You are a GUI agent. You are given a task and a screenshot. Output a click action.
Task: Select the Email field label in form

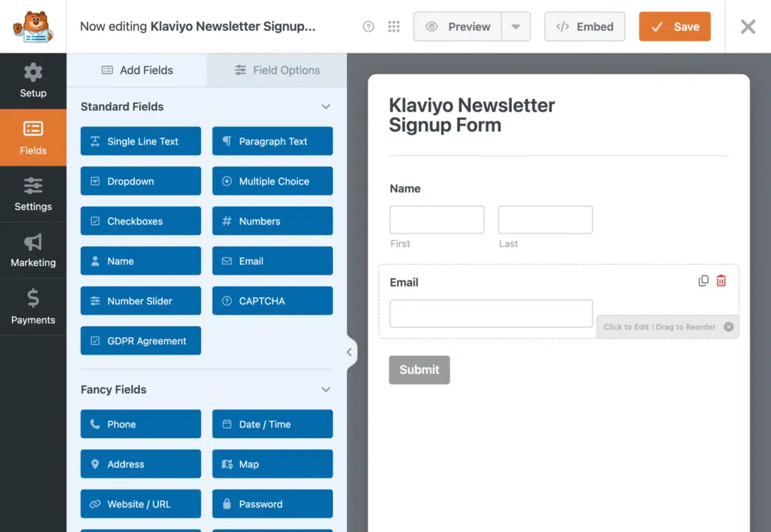(404, 282)
